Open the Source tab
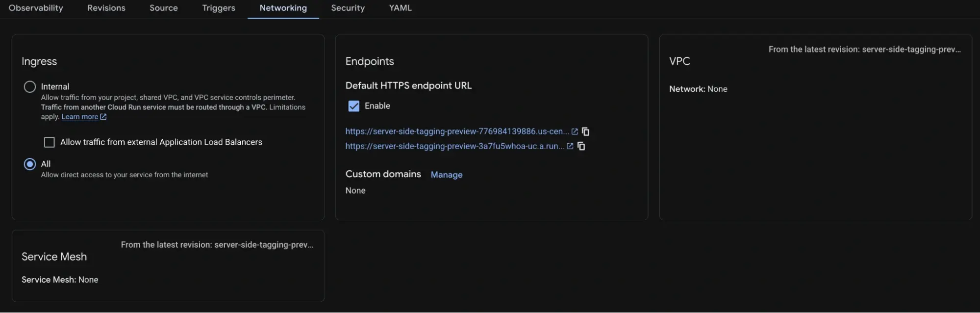The width and height of the screenshot is (980, 313). pos(164,8)
